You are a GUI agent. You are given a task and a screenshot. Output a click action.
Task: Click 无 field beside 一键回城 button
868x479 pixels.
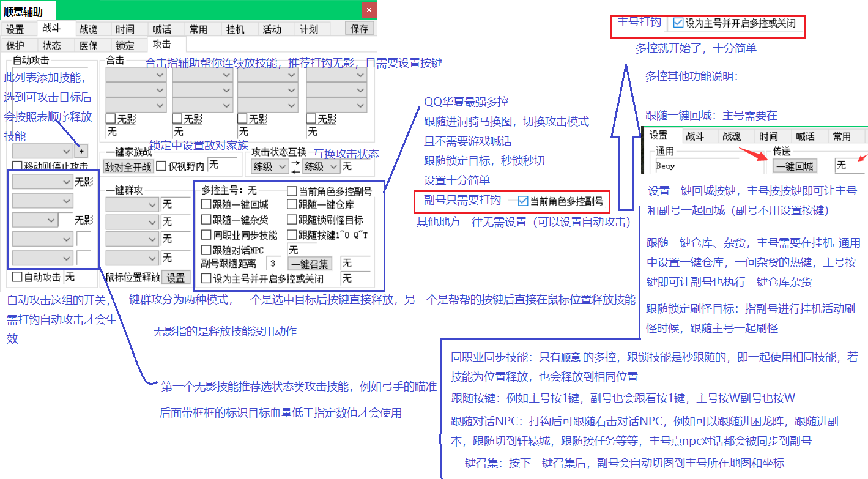[850, 166]
